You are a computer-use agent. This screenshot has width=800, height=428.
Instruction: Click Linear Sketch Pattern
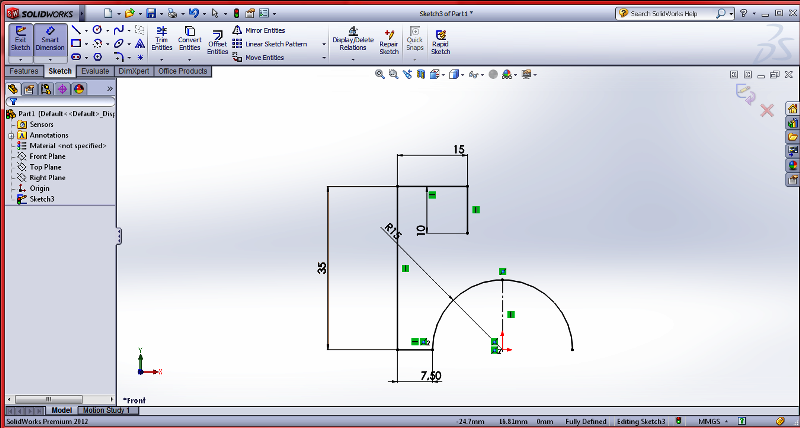[269, 44]
